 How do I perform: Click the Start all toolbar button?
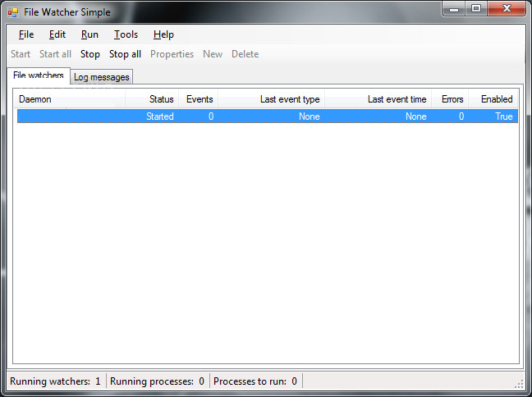55,54
